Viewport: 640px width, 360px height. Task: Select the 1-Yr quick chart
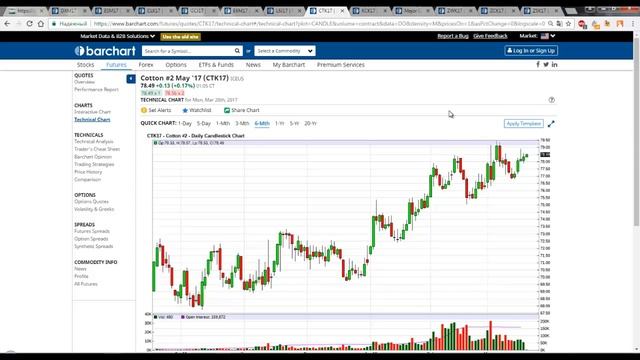point(280,123)
